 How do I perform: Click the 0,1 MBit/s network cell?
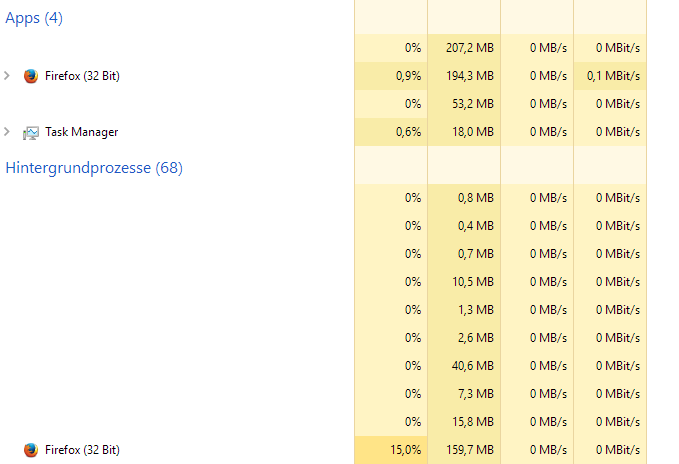[x=614, y=76]
